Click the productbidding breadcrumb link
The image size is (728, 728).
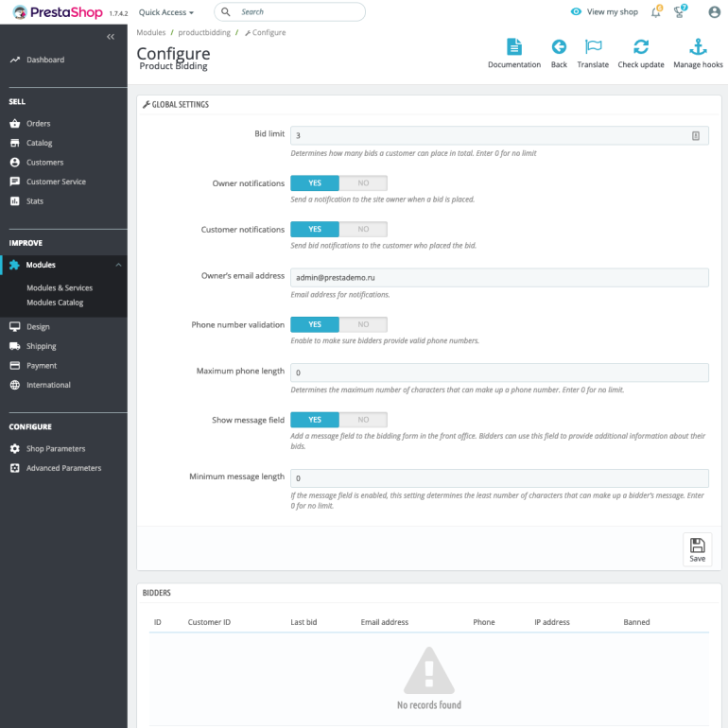point(204,32)
